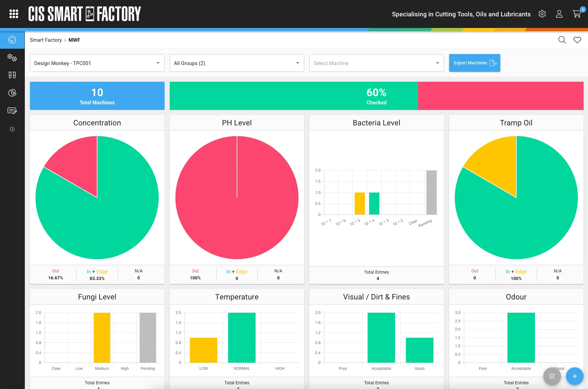Click the red PH Level pie chart

(x=237, y=198)
